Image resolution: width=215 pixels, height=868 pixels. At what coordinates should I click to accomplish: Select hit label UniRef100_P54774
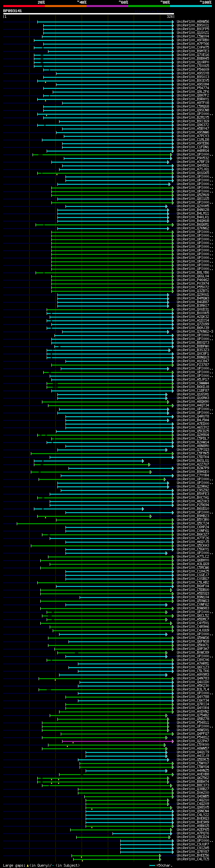pos(193,88)
